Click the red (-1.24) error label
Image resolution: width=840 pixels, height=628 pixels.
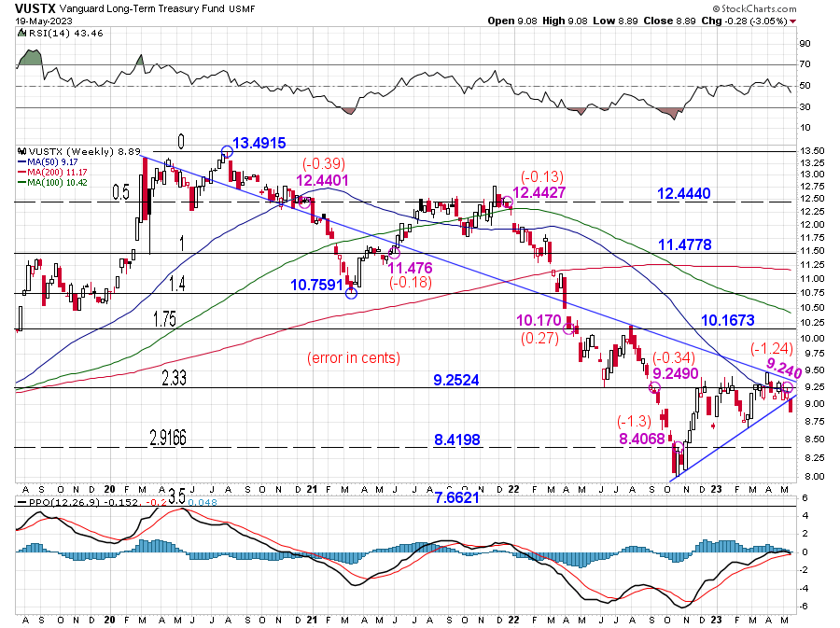(x=772, y=349)
